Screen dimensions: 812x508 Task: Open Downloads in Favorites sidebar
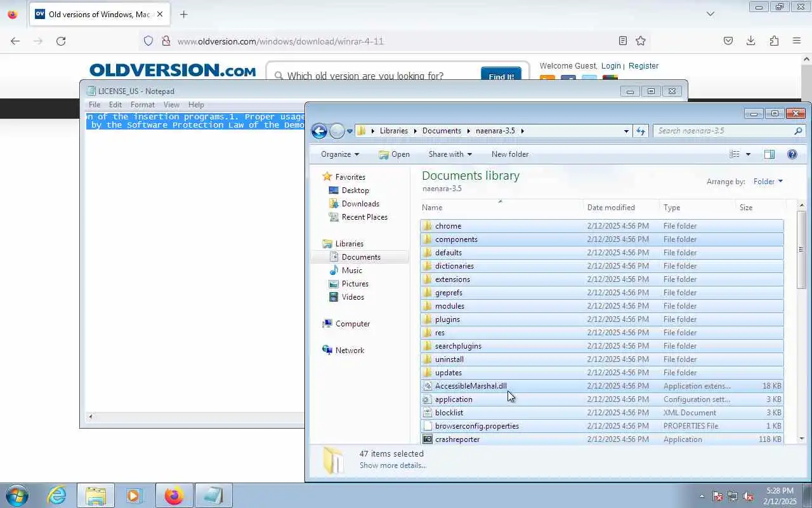click(360, 204)
